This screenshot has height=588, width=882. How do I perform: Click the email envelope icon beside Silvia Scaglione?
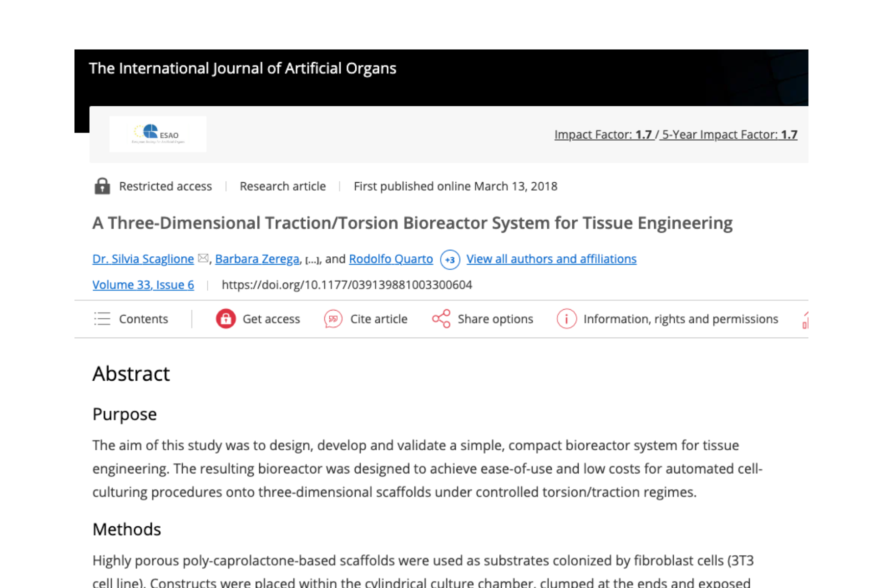coord(203,258)
